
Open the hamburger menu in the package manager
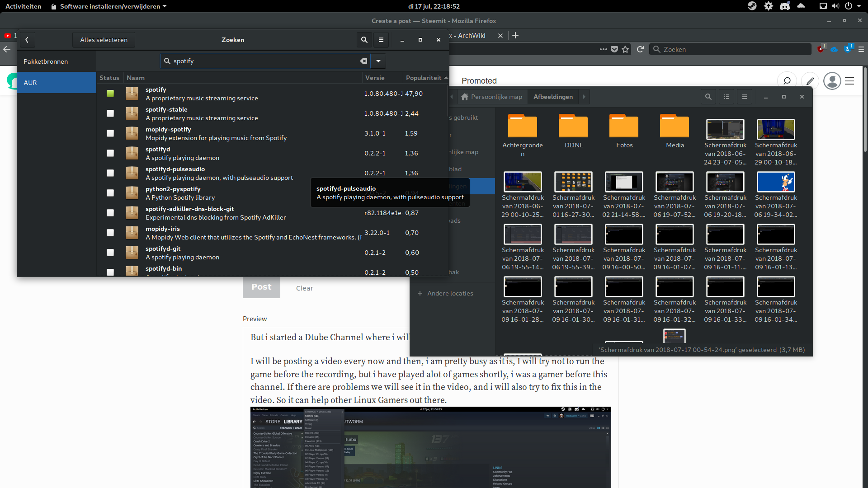coord(381,40)
